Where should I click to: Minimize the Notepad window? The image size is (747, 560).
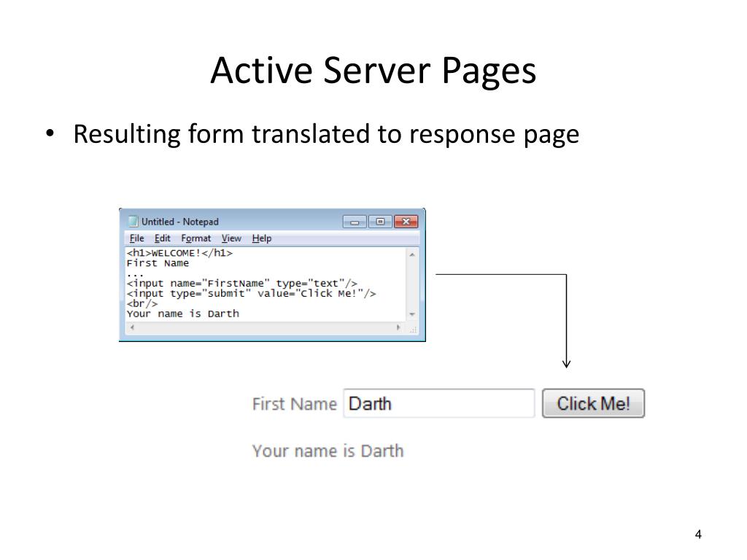355,222
